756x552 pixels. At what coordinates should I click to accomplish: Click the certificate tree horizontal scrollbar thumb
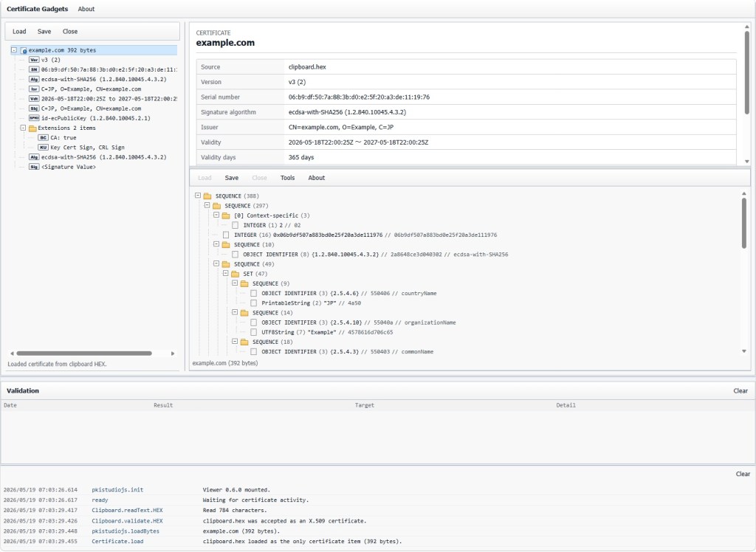coord(84,353)
